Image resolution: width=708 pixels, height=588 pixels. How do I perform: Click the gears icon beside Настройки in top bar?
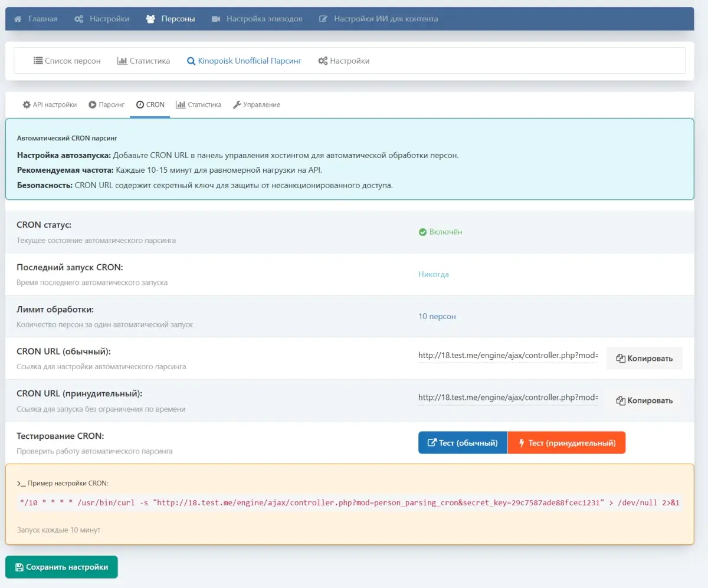tap(78, 19)
